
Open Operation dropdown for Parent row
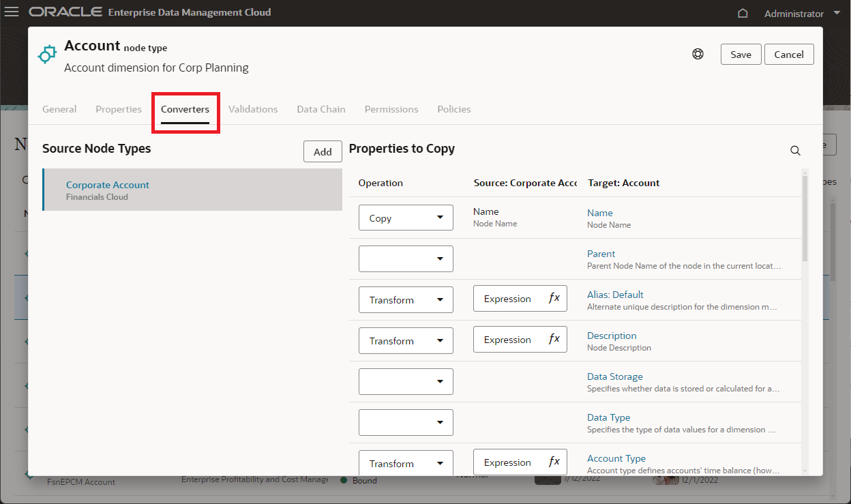406,259
